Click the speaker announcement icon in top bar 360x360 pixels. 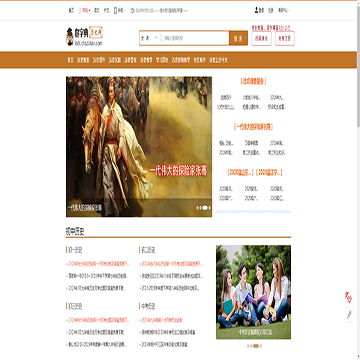132,10
